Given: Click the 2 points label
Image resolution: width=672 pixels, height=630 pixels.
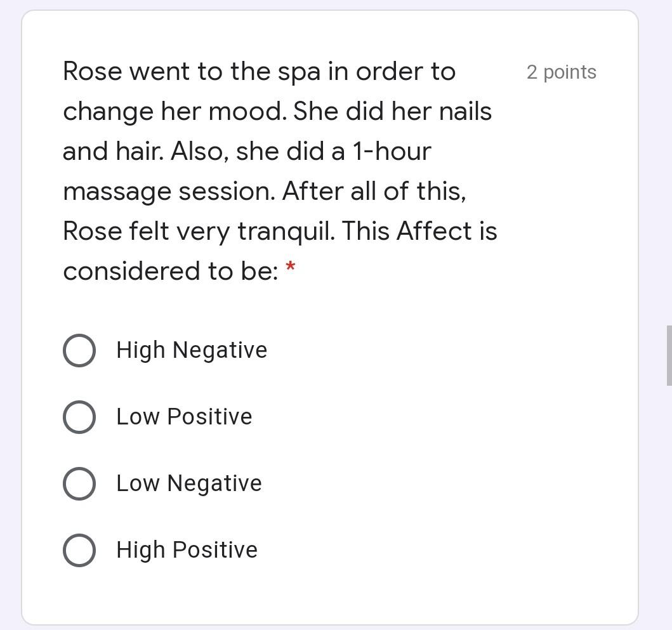Looking at the screenshot, I should [561, 72].
